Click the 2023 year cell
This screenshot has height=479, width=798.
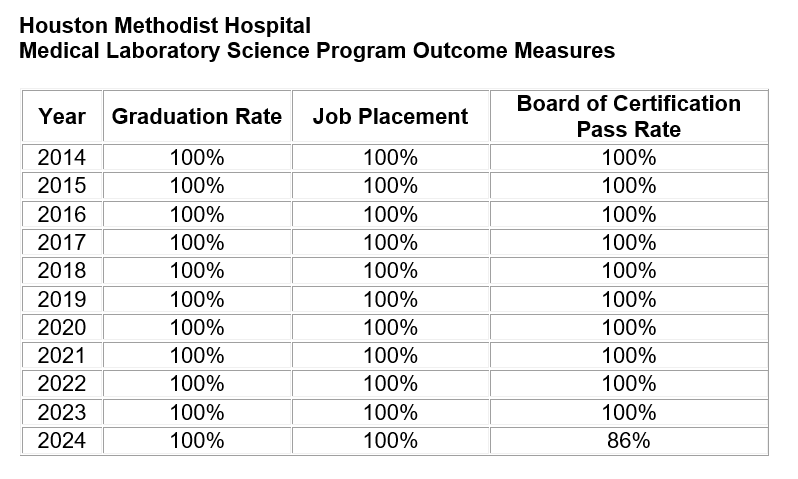62,412
